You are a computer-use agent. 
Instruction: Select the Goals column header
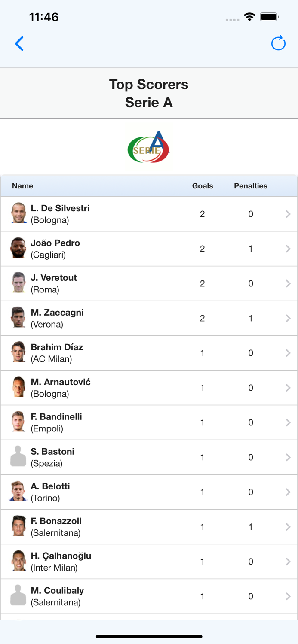[x=203, y=186]
